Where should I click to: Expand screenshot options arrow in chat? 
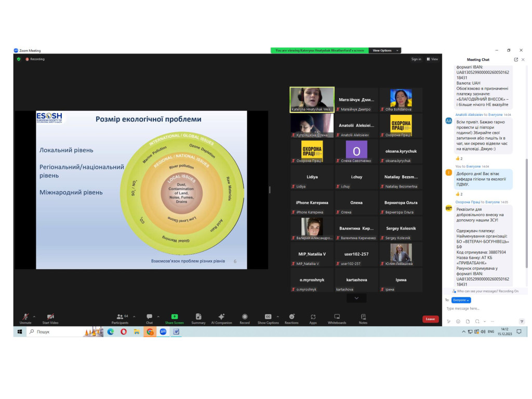[x=485, y=321]
